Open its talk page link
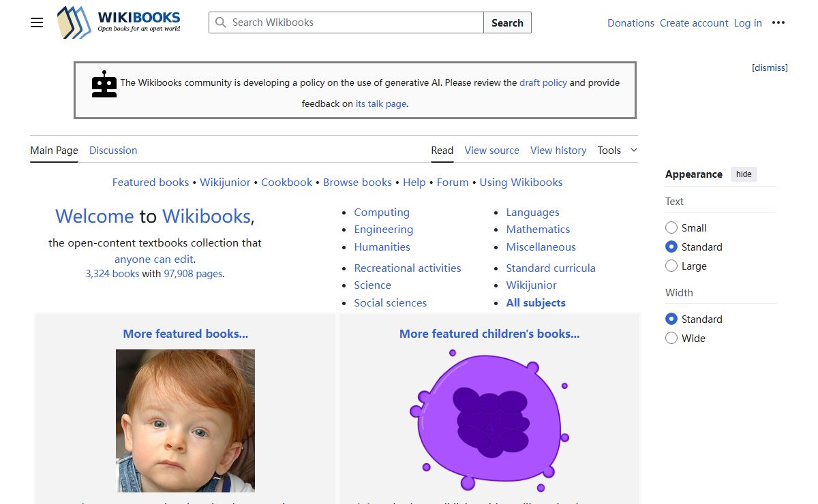The height and width of the screenshot is (504, 818). (x=381, y=104)
